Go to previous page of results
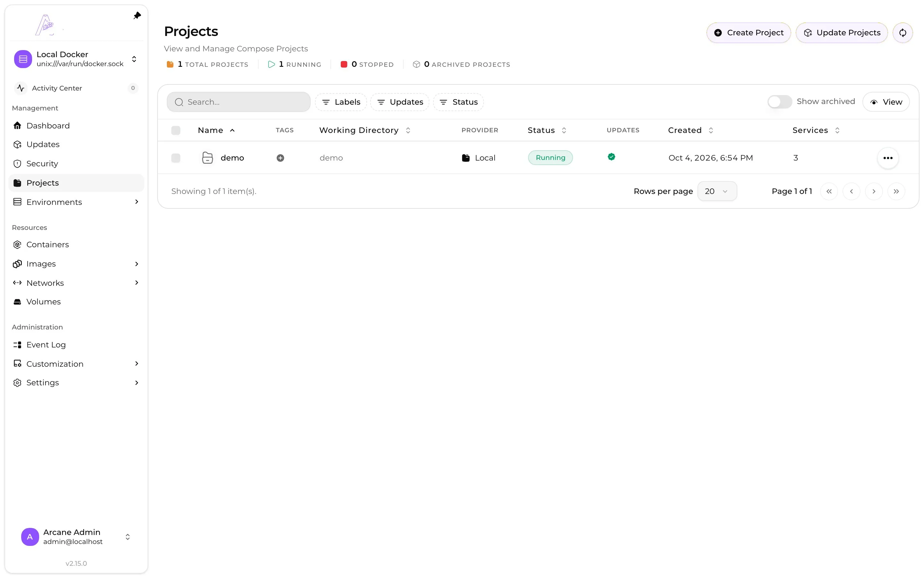 coord(851,191)
